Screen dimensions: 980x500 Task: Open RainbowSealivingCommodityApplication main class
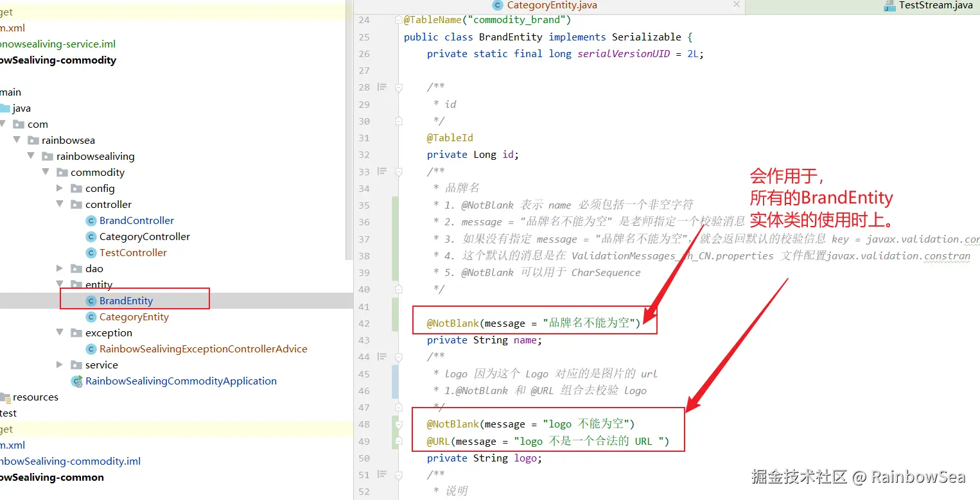(181, 381)
